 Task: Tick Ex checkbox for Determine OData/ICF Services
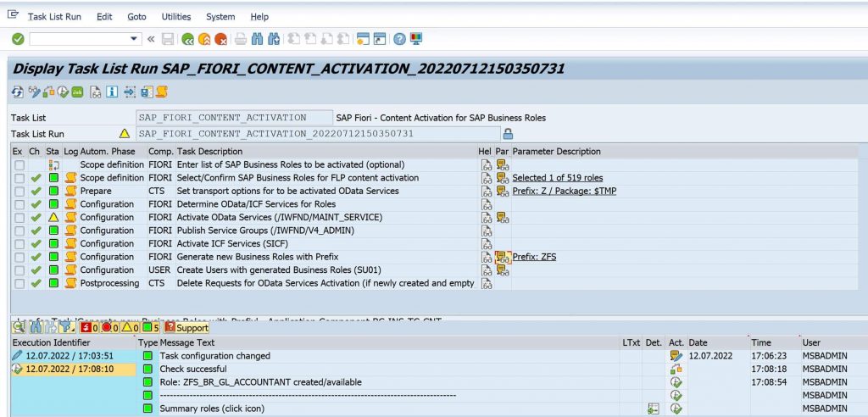coord(19,204)
